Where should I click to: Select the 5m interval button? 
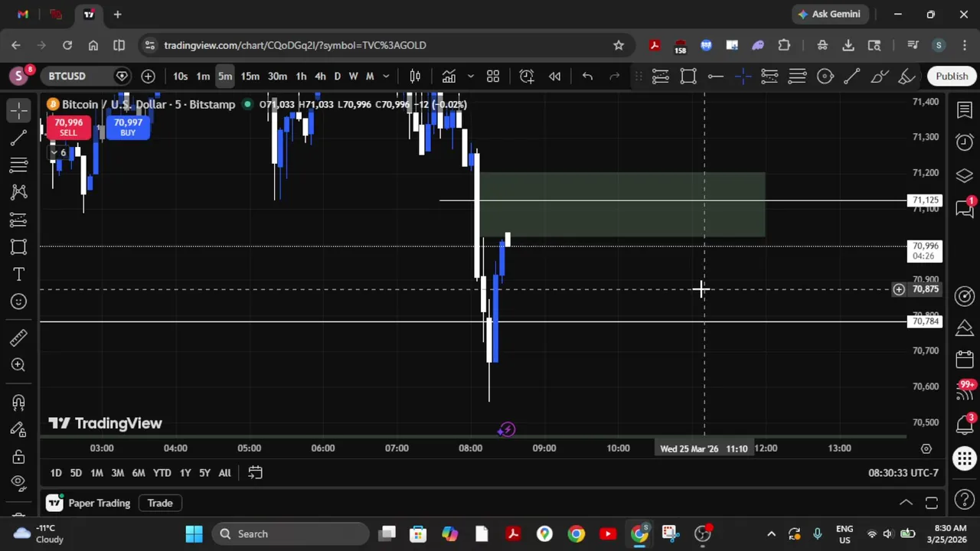pos(224,76)
